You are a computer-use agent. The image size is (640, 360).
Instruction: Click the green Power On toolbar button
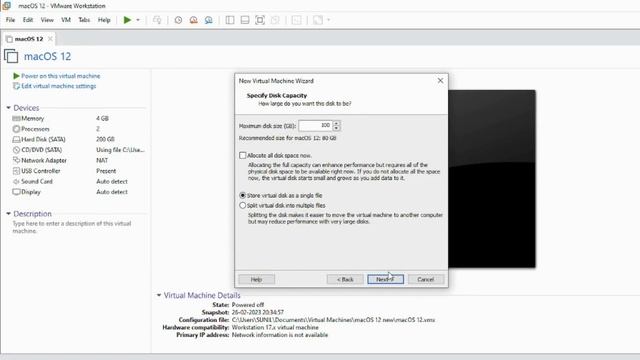[x=127, y=20]
